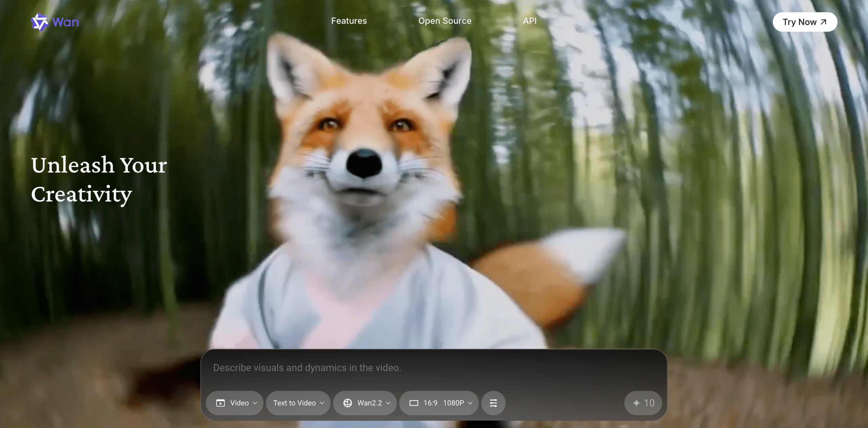The height and width of the screenshot is (428, 868).
Task: Click the Wan2.2 model globe icon
Action: [x=348, y=403]
